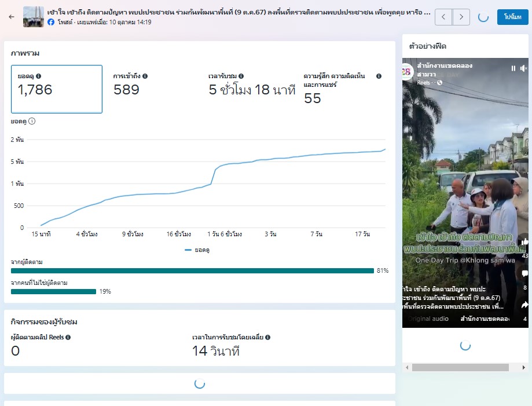
Task: Toggle the ยอดดู legend item under chart
Action: pos(197,250)
